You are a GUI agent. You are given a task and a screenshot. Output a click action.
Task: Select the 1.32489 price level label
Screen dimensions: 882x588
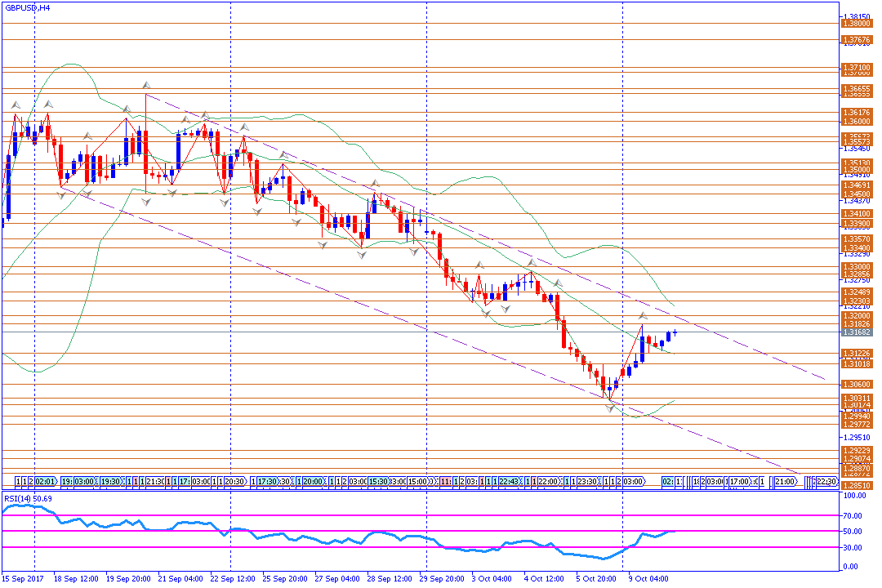click(x=857, y=292)
